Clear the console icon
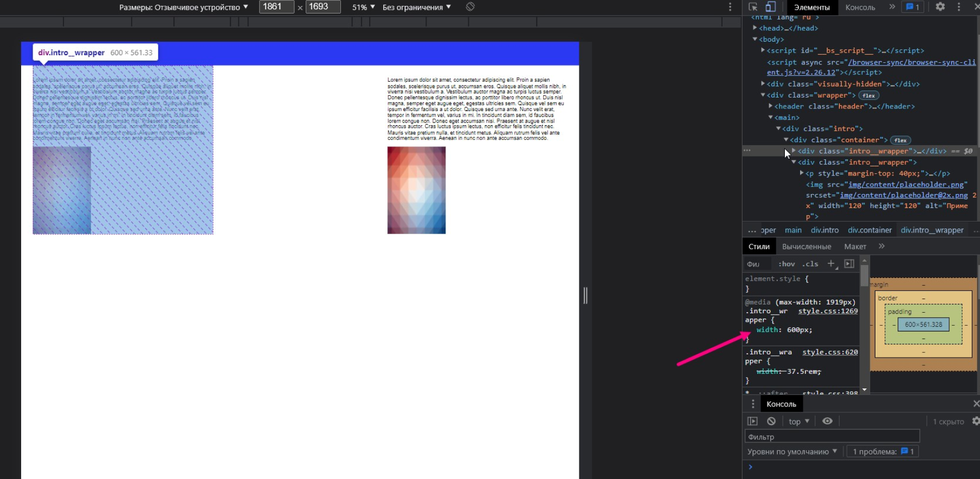This screenshot has width=980, height=479. coord(771,421)
